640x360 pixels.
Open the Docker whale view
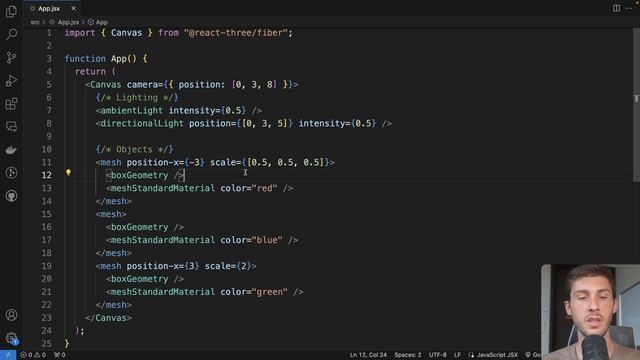pos(11,150)
